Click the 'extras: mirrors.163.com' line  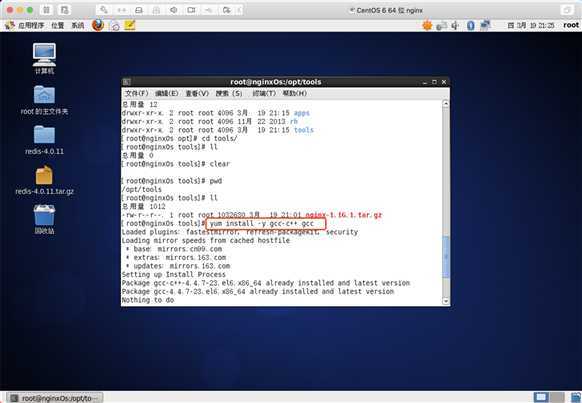coord(176,257)
